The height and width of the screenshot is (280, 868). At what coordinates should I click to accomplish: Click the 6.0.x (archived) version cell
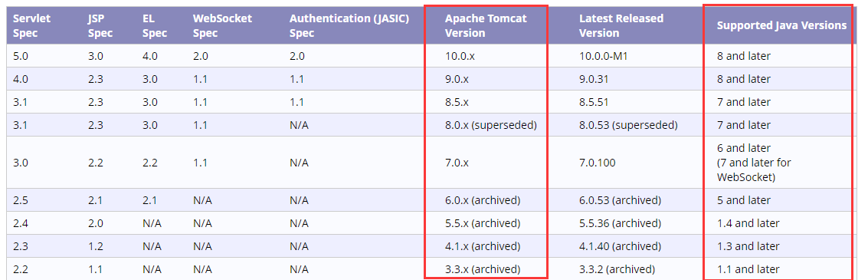(x=482, y=200)
